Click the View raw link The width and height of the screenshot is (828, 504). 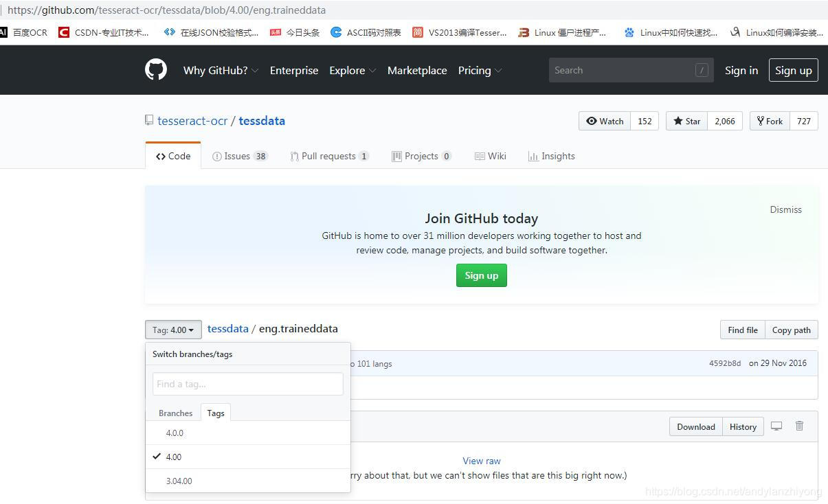pyautogui.click(x=482, y=461)
